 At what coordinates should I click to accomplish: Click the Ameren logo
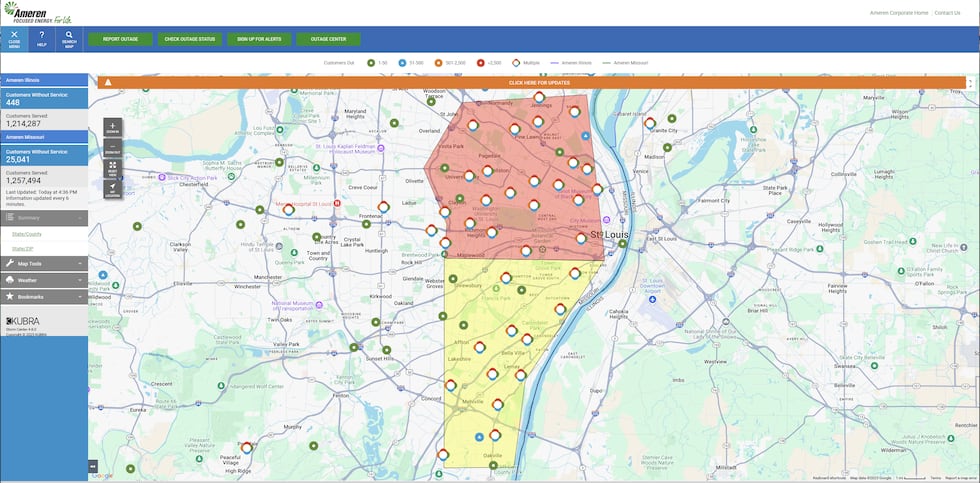click(38, 12)
